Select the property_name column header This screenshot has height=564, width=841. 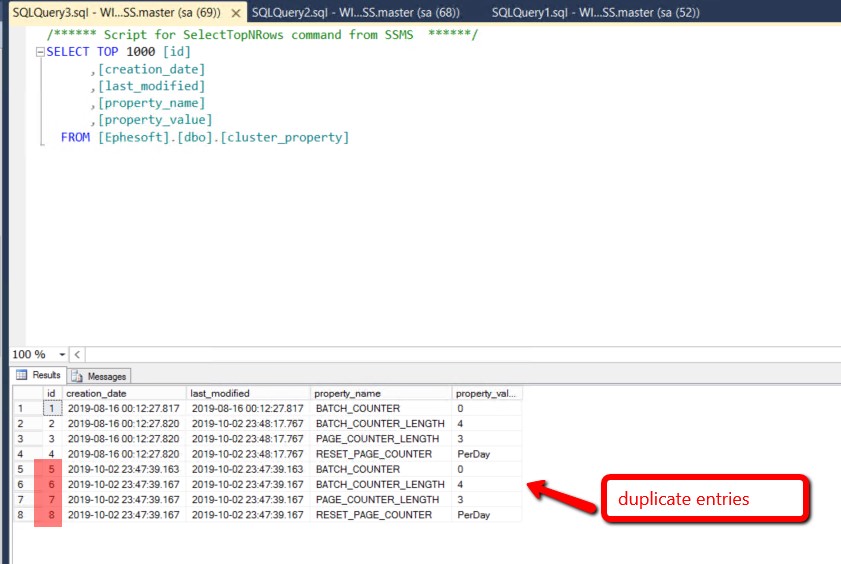point(381,394)
